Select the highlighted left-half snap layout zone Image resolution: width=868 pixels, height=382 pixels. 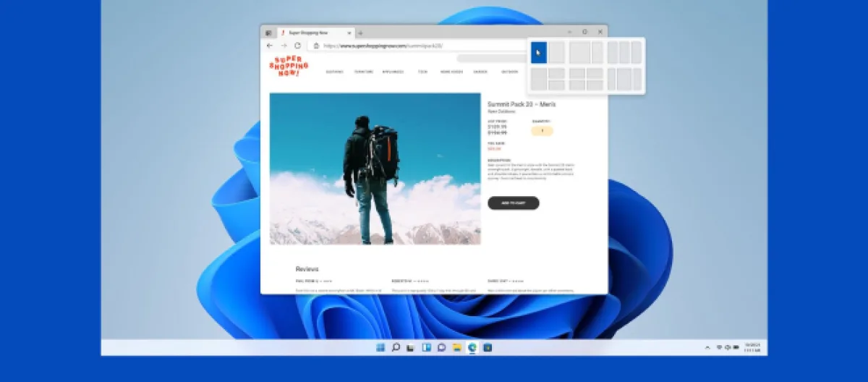[x=539, y=52]
